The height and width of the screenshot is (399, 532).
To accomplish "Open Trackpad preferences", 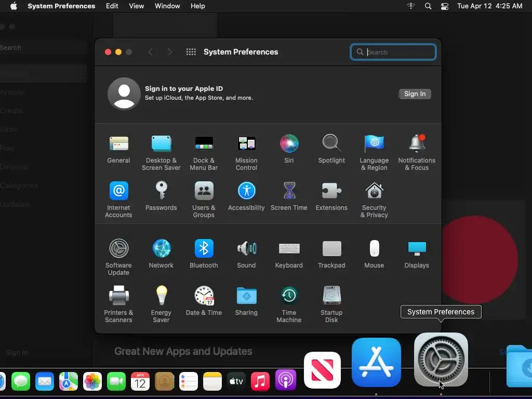I will tap(331, 254).
